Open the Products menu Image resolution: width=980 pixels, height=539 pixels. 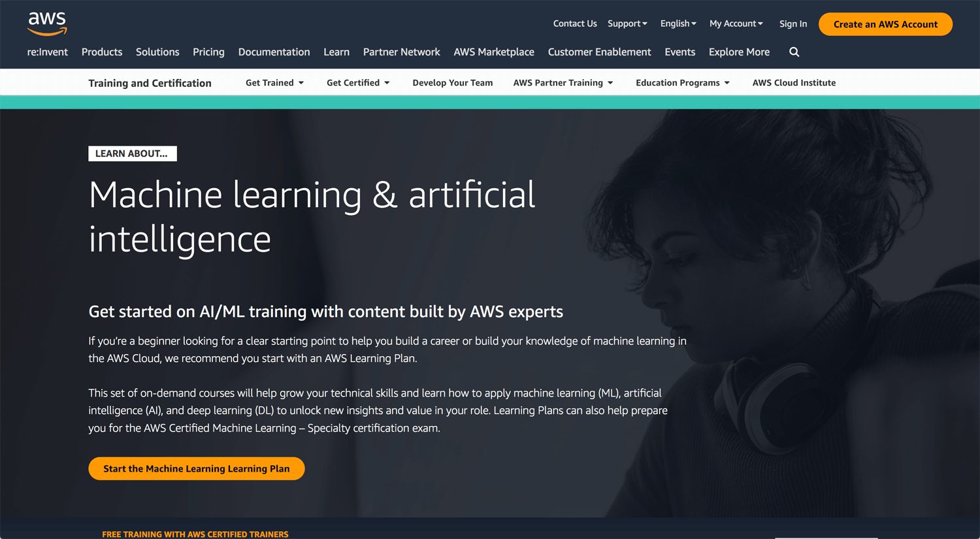(102, 52)
